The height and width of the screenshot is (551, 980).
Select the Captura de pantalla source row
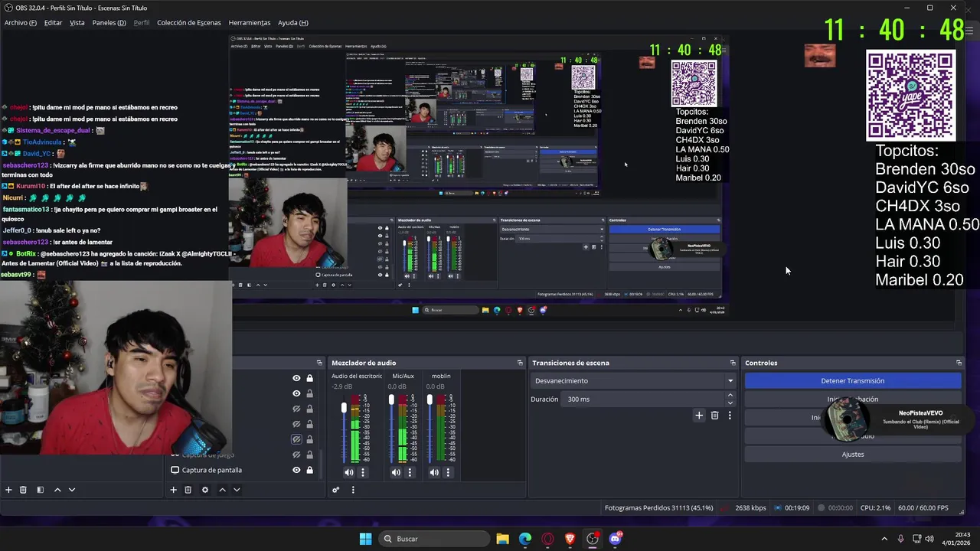(x=242, y=470)
